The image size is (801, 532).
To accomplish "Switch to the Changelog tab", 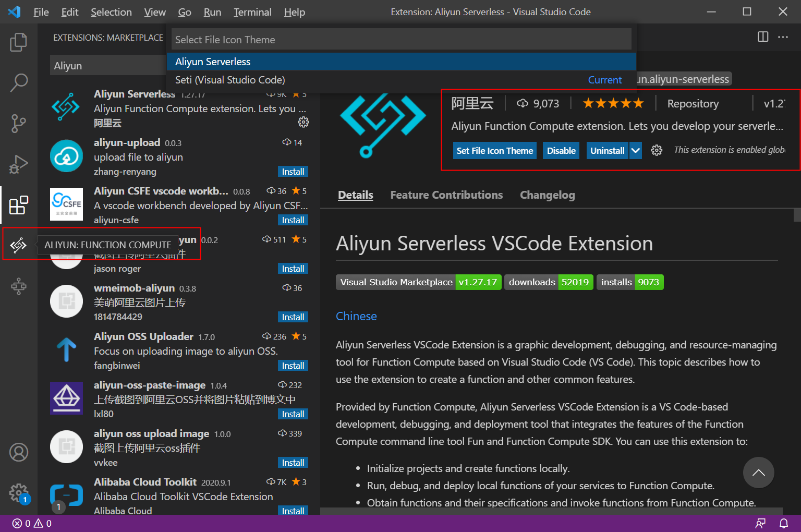I will coord(548,195).
